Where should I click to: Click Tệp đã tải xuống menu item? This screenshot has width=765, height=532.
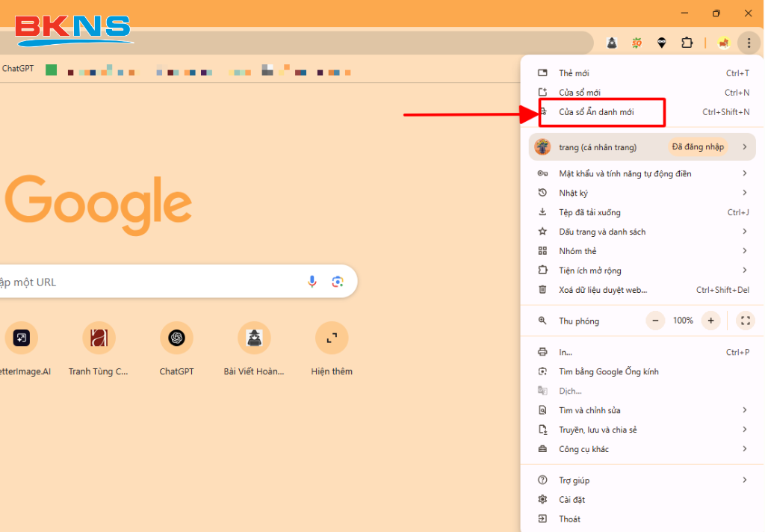click(590, 211)
